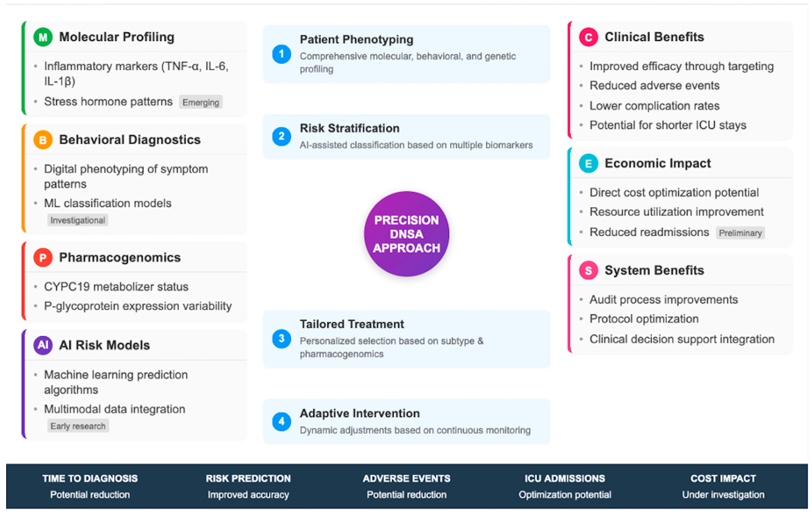
Task: Click the teal E Economic Impact icon
Action: 588,164
